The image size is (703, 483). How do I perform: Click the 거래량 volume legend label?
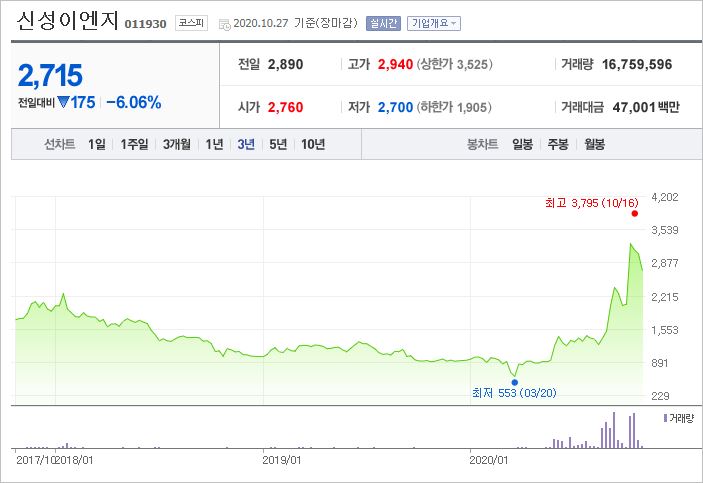tap(679, 418)
